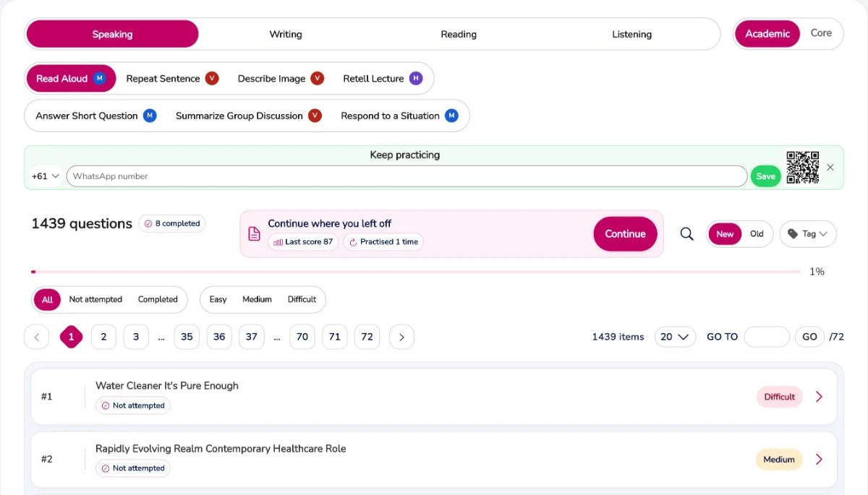Click the document icon in continue card

click(x=254, y=233)
